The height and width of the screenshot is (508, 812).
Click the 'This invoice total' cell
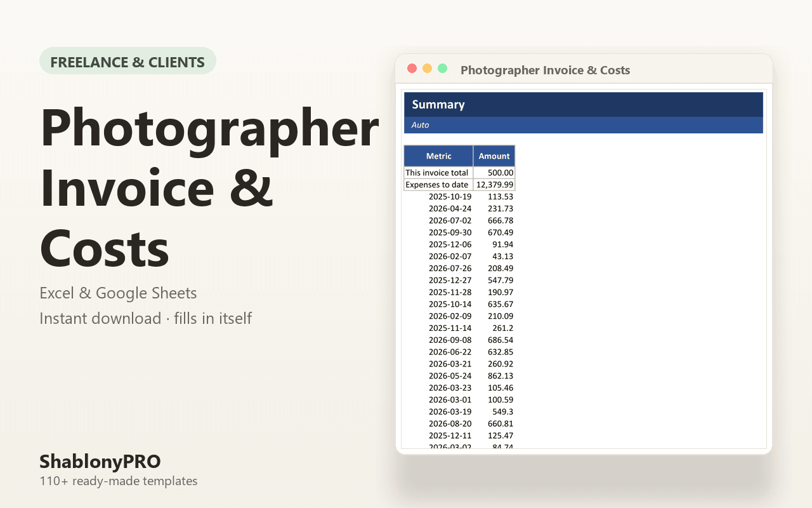click(x=438, y=173)
